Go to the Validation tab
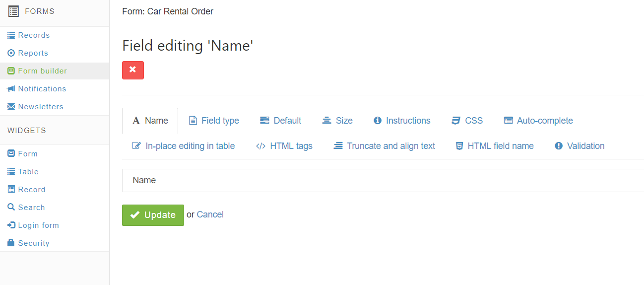The width and height of the screenshot is (644, 285). pyautogui.click(x=580, y=146)
